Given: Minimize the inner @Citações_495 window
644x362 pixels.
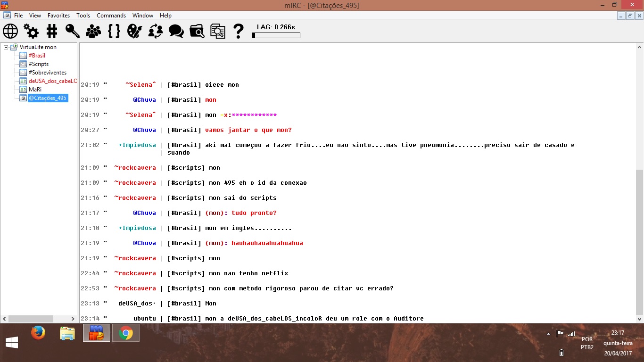Looking at the screenshot, I should point(621,16).
